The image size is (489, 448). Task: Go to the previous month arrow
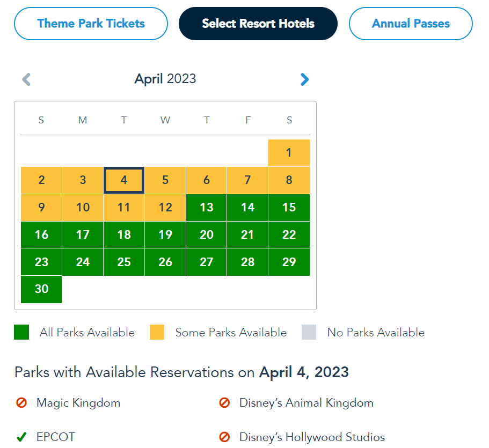coord(26,80)
